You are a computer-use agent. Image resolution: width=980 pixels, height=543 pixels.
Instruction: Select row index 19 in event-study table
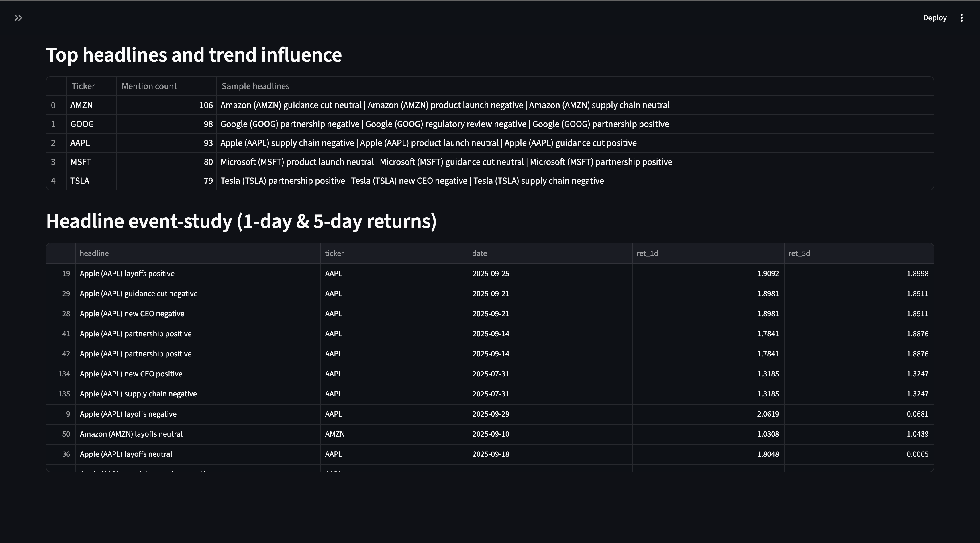pos(66,274)
